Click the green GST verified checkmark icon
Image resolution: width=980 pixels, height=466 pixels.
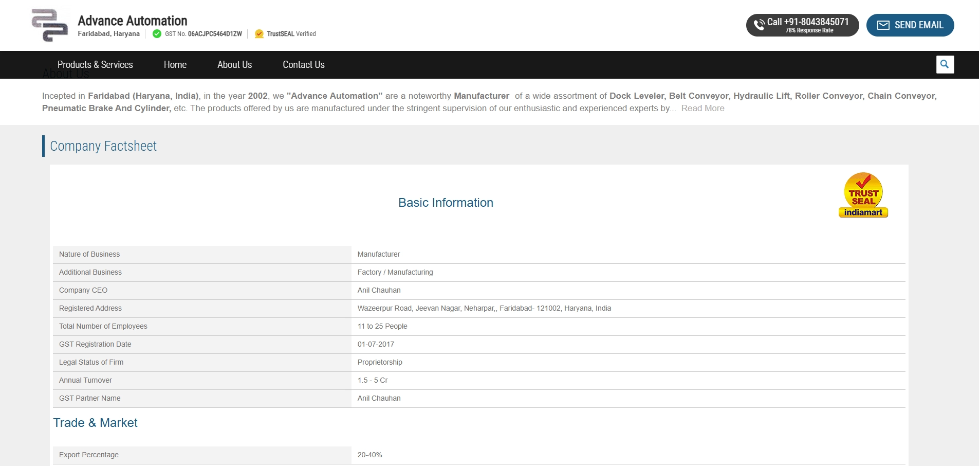pyautogui.click(x=157, y=34)
